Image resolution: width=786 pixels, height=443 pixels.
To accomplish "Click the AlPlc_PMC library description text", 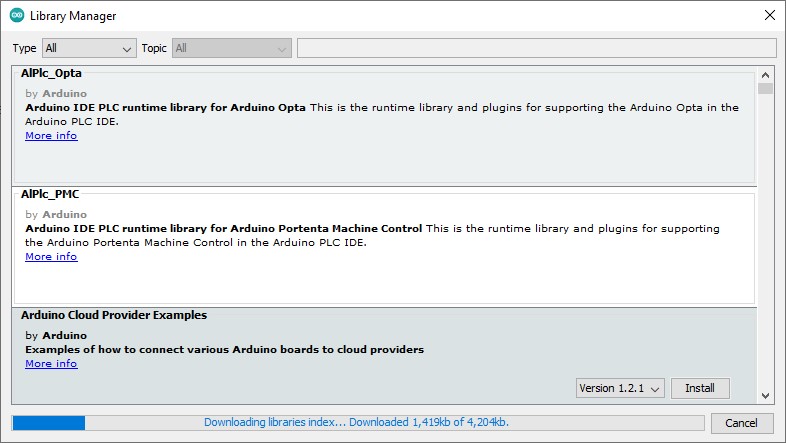I will click(372, 235).
